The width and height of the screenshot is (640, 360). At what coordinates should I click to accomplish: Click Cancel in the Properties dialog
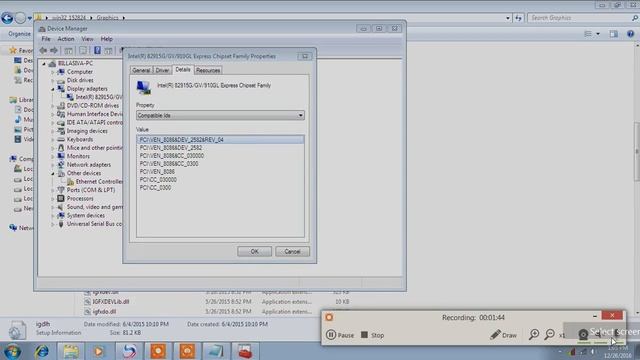[292, 251]
